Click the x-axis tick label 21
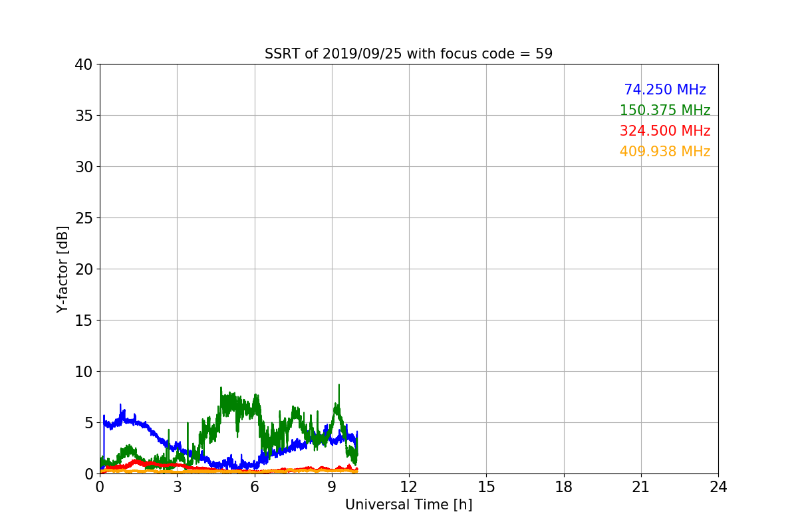 tap(641, 487)
